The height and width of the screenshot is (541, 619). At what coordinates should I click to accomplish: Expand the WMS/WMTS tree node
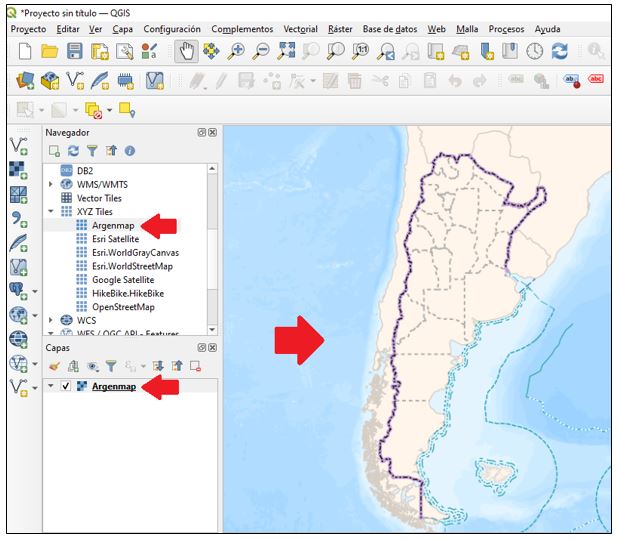point(51,184)
